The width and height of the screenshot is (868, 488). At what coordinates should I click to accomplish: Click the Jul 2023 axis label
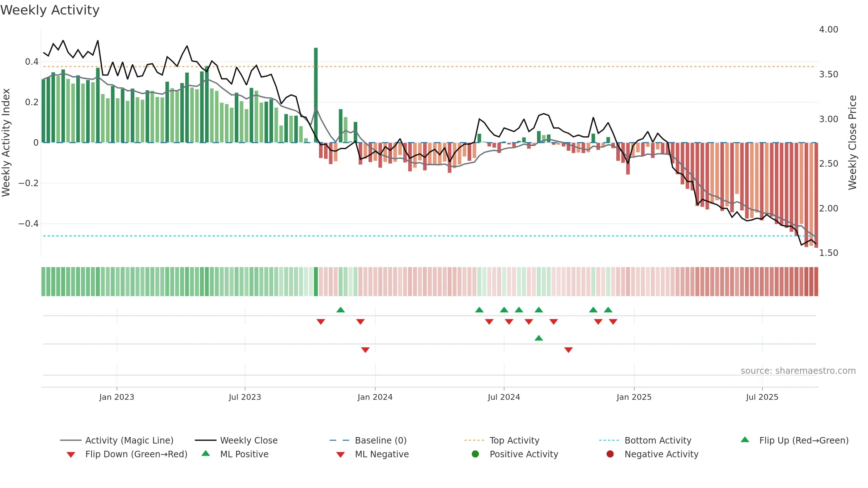245,397
